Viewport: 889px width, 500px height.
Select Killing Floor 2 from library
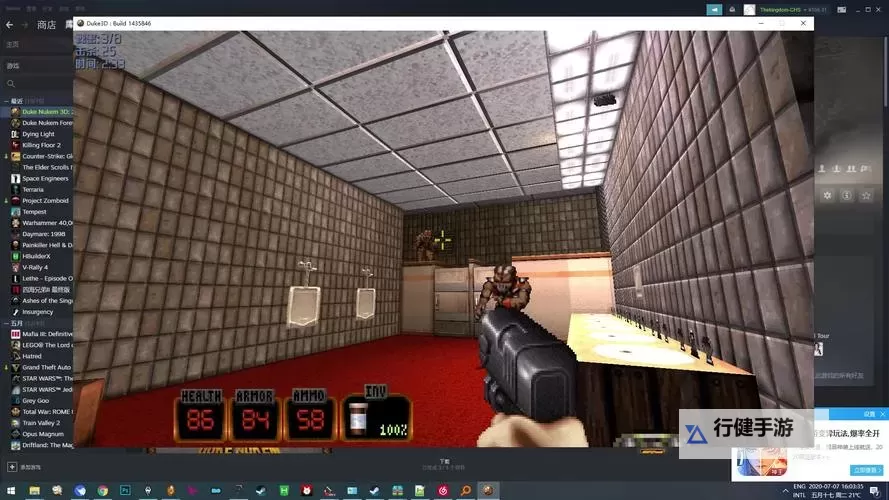click(41, 145)
